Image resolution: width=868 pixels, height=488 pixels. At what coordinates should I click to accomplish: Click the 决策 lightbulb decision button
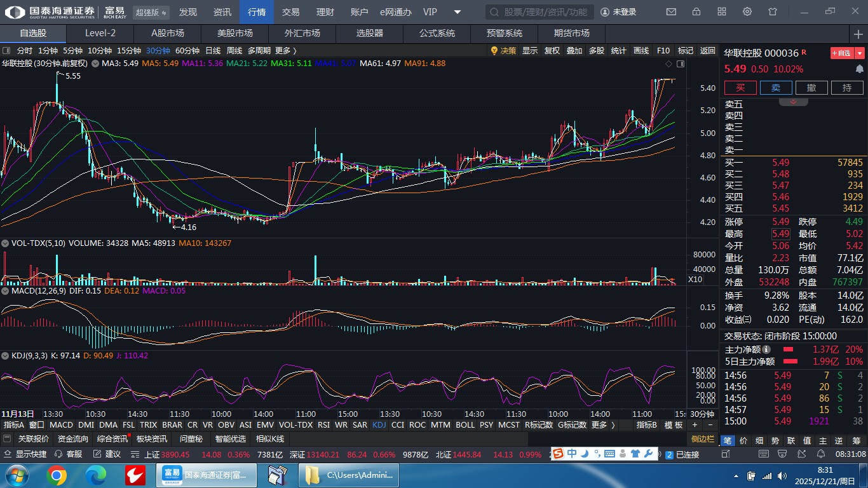[503, 51]
